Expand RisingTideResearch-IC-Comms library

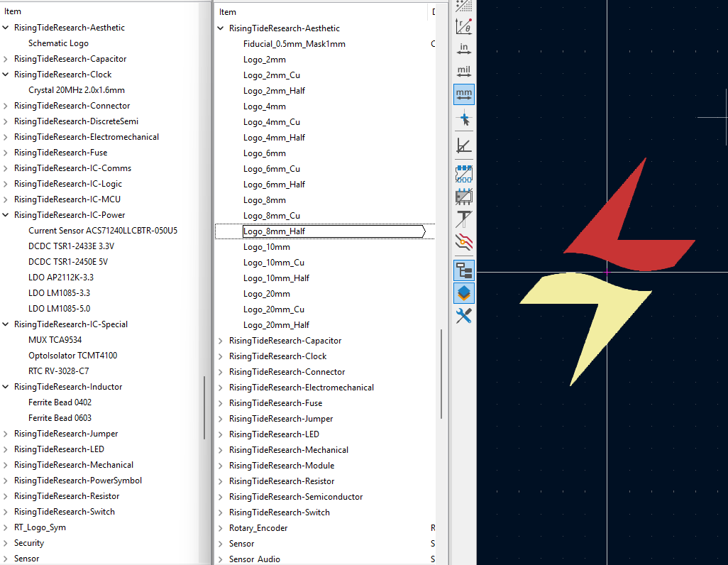pos(6,168)
